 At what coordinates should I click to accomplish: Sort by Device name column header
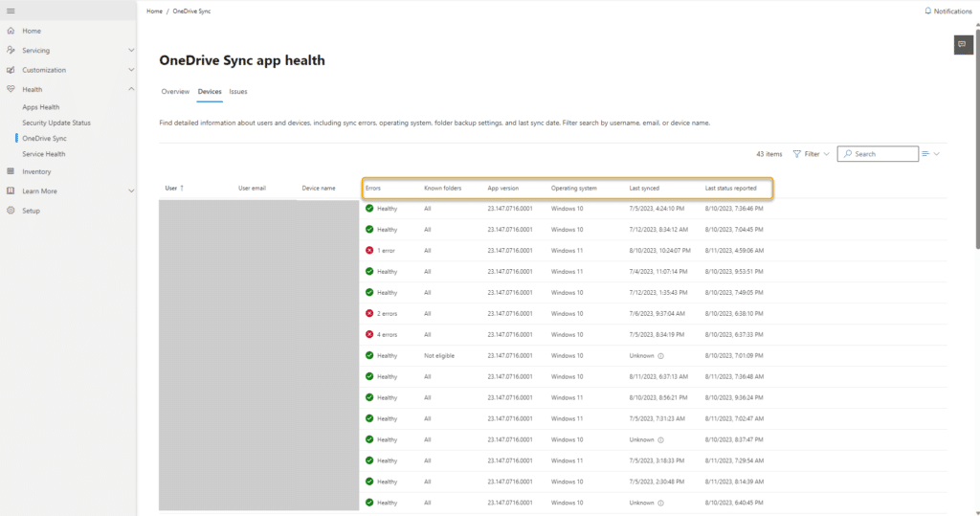coord(319,189)
